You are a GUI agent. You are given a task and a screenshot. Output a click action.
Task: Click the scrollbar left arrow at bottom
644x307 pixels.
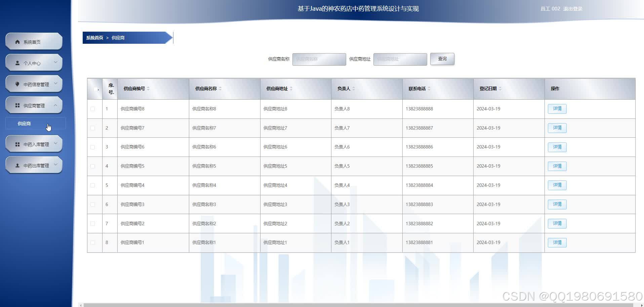coord(80,305)
